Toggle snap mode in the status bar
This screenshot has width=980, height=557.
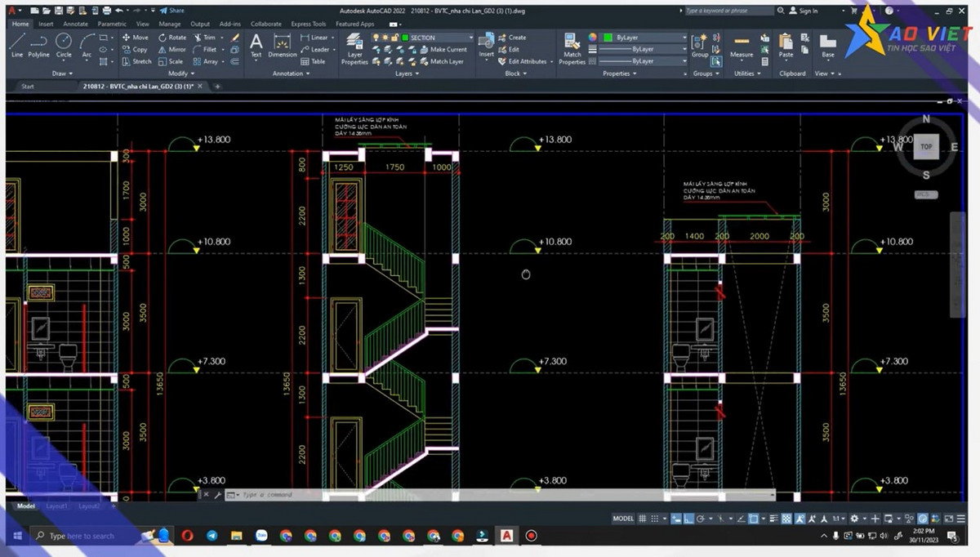(653, 519)
